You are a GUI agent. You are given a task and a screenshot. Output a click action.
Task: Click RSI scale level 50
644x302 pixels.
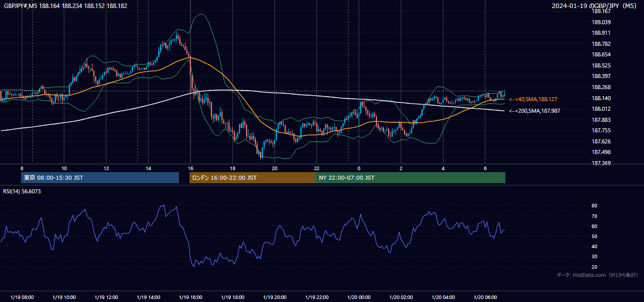(594, 236)
